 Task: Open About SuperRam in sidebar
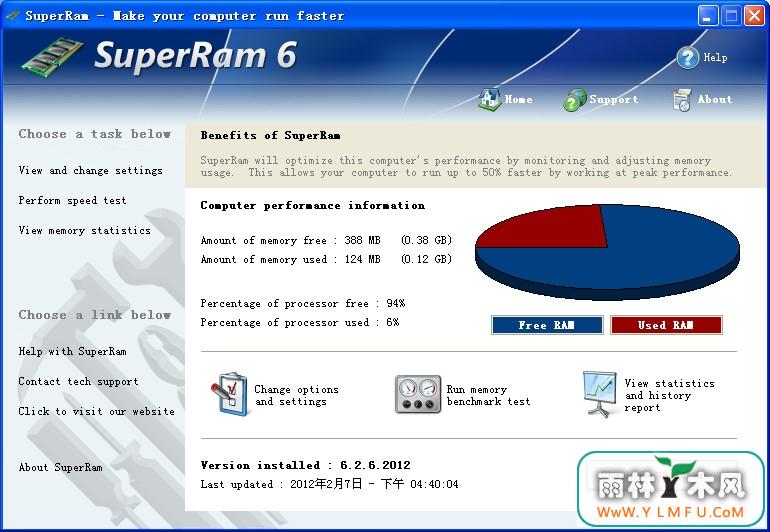[60, 467]
